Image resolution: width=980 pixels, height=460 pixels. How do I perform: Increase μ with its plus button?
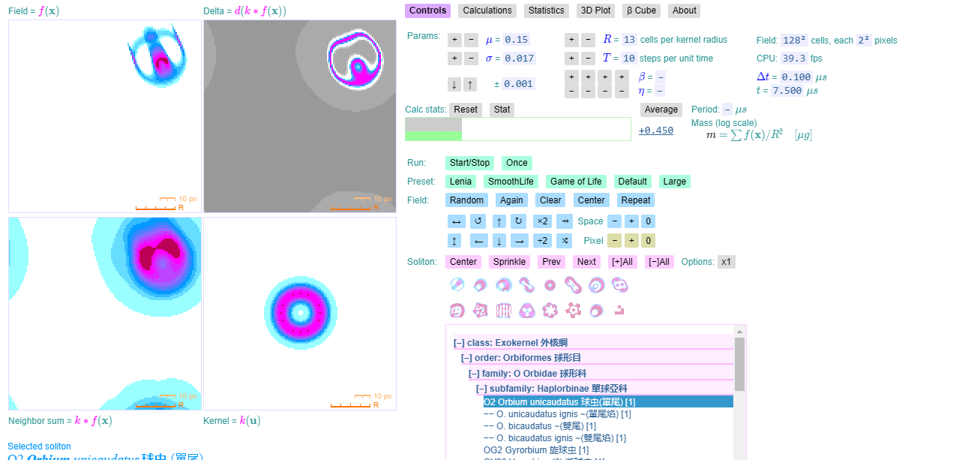point(454,40)
